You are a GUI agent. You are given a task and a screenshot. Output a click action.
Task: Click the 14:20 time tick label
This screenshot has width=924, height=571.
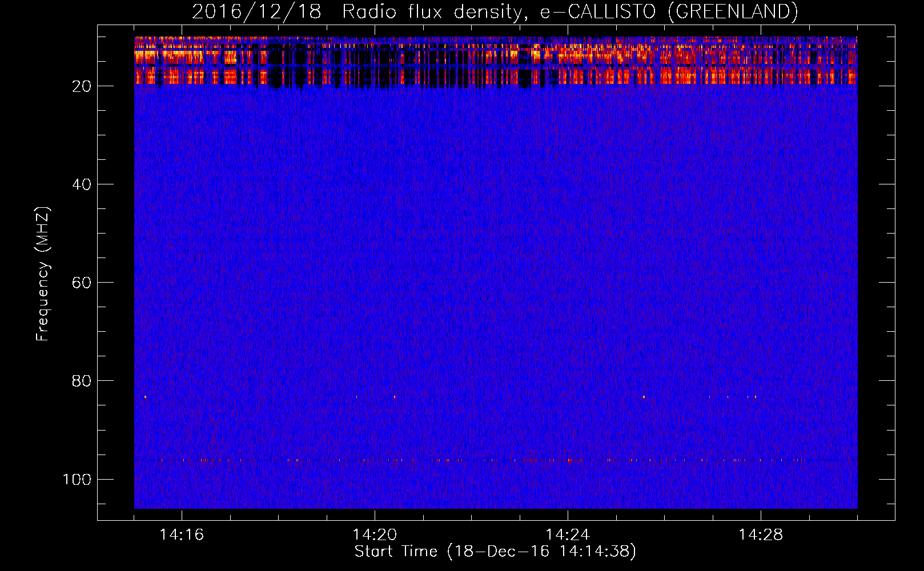[375, 535]
